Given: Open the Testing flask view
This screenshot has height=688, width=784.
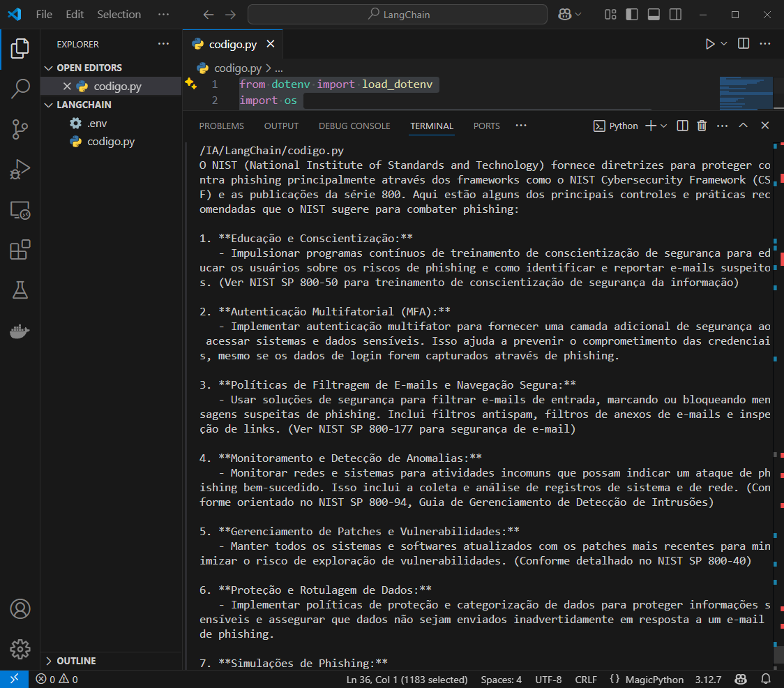Looking at the screenshot, I should (x=20, y=290).
